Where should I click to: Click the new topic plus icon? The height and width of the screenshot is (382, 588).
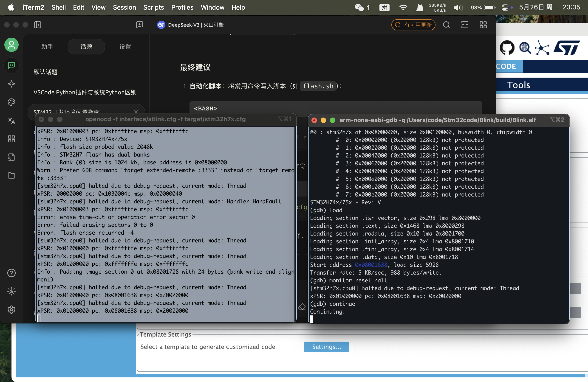click(140, 25)
